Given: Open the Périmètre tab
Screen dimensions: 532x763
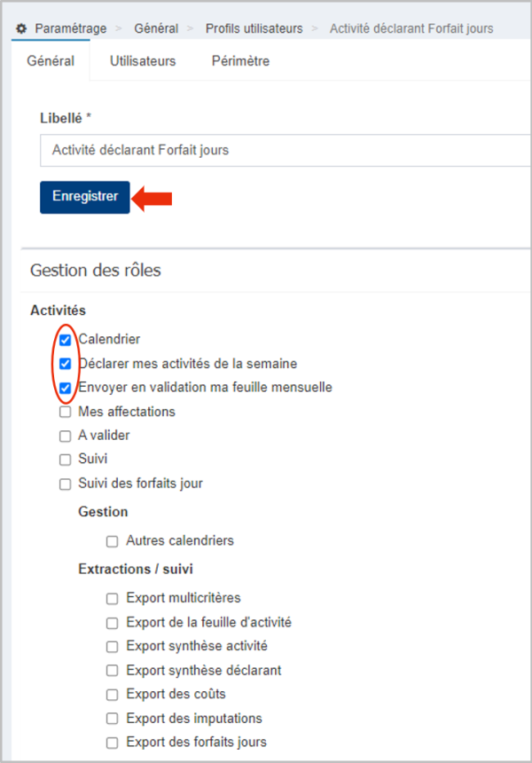Looking at the screenshot, I should click(240, 61).
